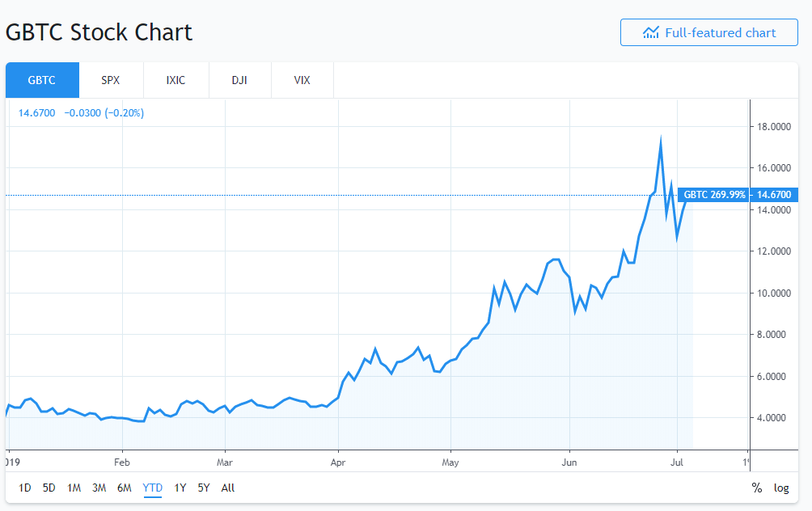
Task: Click the Apr date axis label
Action: tap(338, 462)
